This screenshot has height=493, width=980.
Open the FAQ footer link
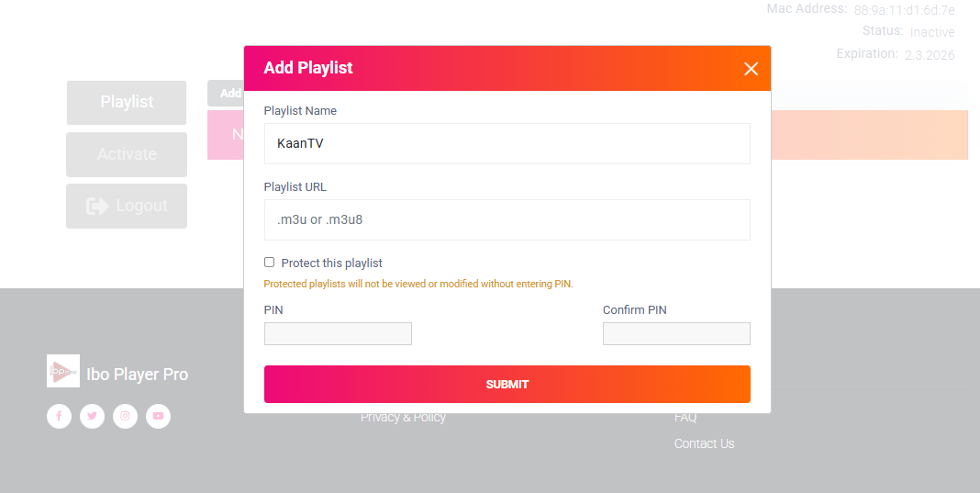(685, 418)
